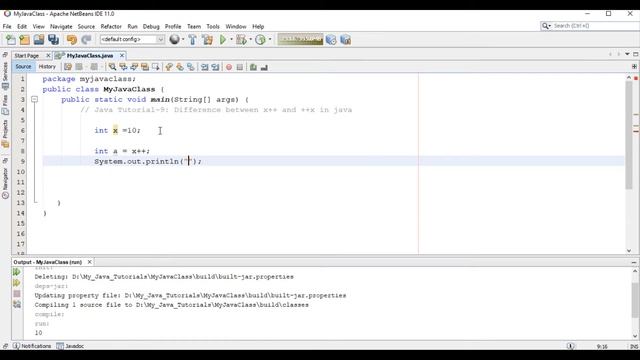Screen dimensions: 640x360
Task: Click the Comment icon in editor toolbar
Action: pyautogui.click(x=253, y=67)
